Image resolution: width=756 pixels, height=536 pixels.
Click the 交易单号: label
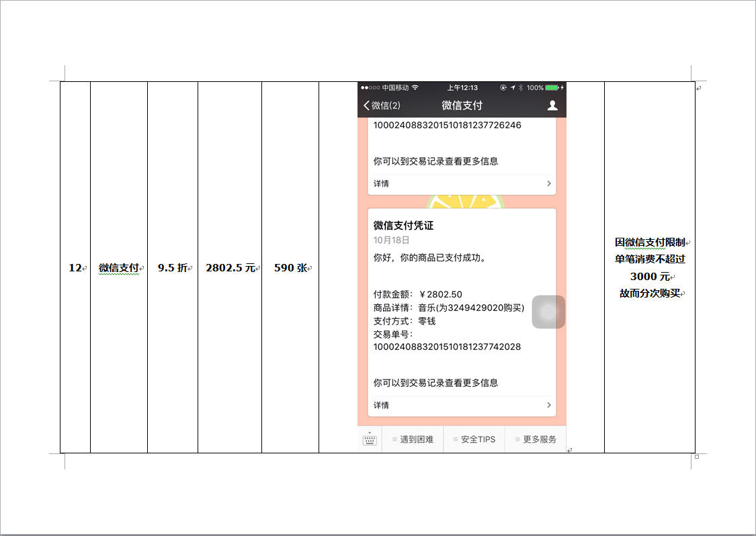click(393, 334)
